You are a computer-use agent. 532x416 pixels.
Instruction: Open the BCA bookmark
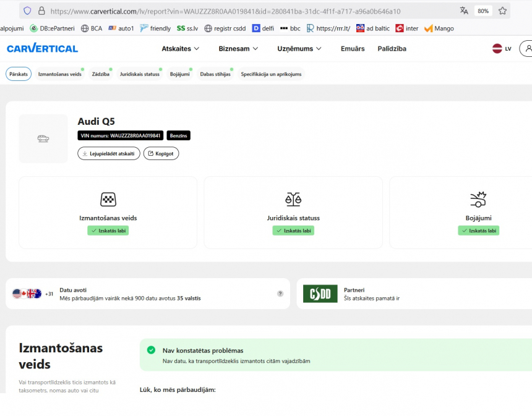92,28
